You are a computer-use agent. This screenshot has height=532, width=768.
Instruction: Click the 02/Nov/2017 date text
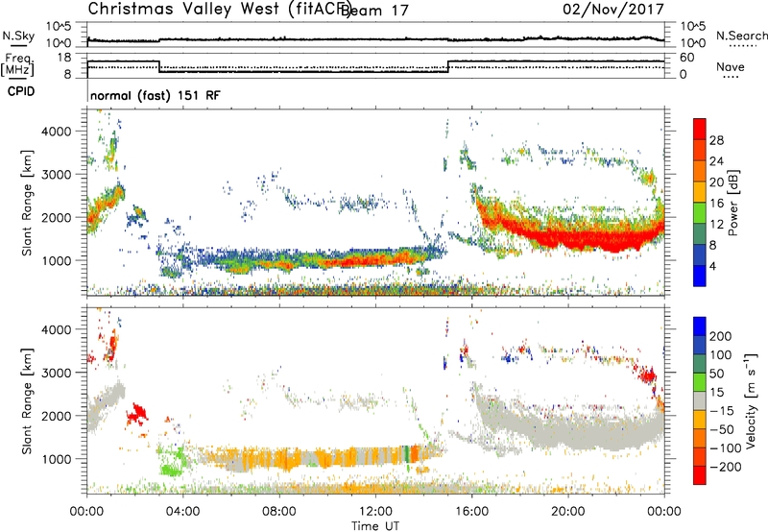[x=613, y=10]
